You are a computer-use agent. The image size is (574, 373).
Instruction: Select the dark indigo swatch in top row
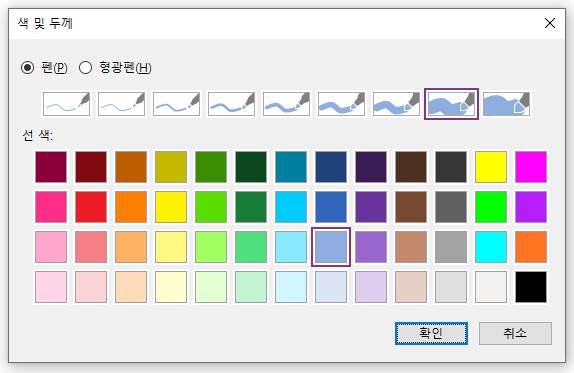371,167
